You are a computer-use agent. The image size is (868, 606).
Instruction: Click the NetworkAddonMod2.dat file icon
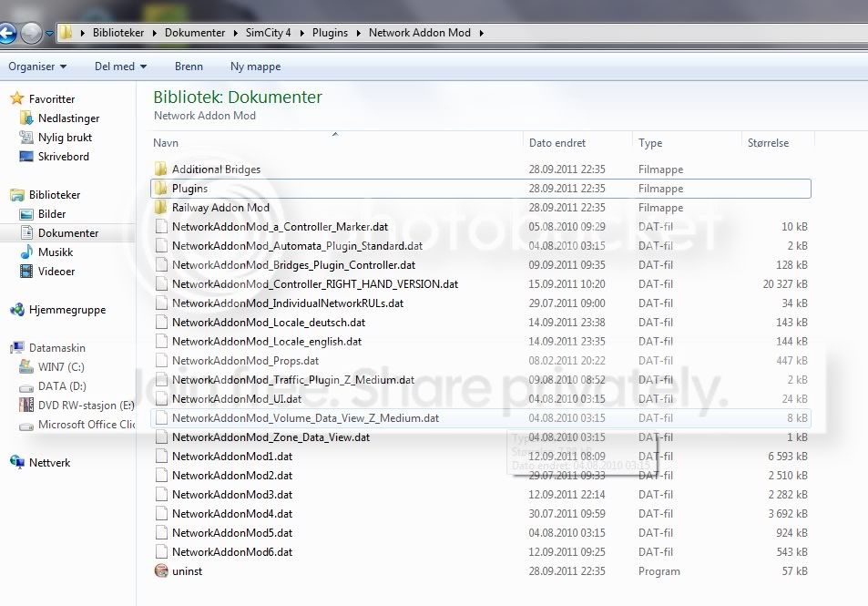pyautogui.click(x=161, y=476)
